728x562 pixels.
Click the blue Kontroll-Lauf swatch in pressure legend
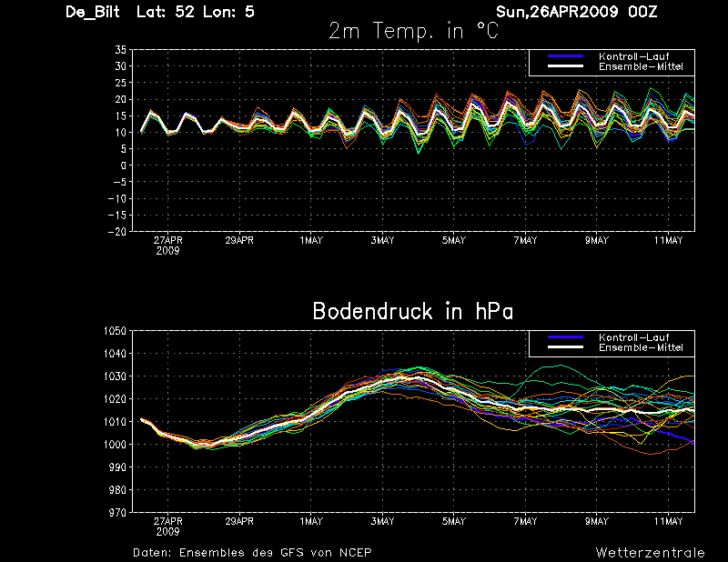pyautogui.click(x=565, y=337)
